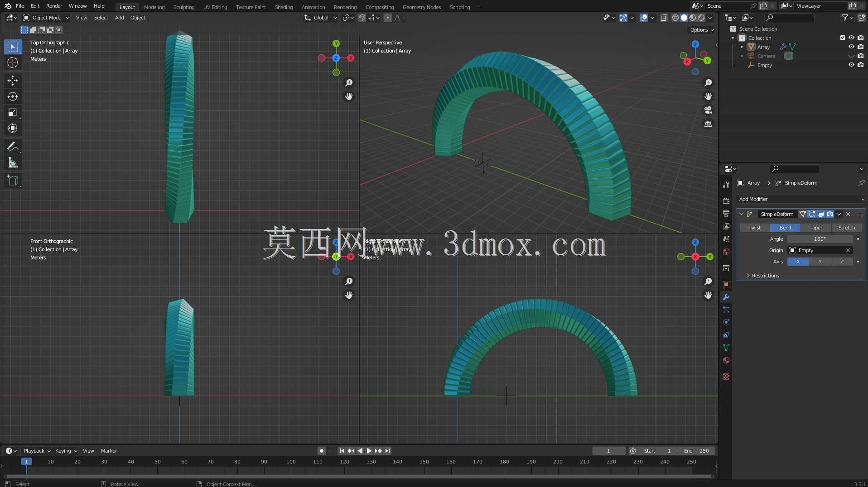Open the Object Data properties tab
The width and height of the screenshot is (868, 487).
pos(726,348)
